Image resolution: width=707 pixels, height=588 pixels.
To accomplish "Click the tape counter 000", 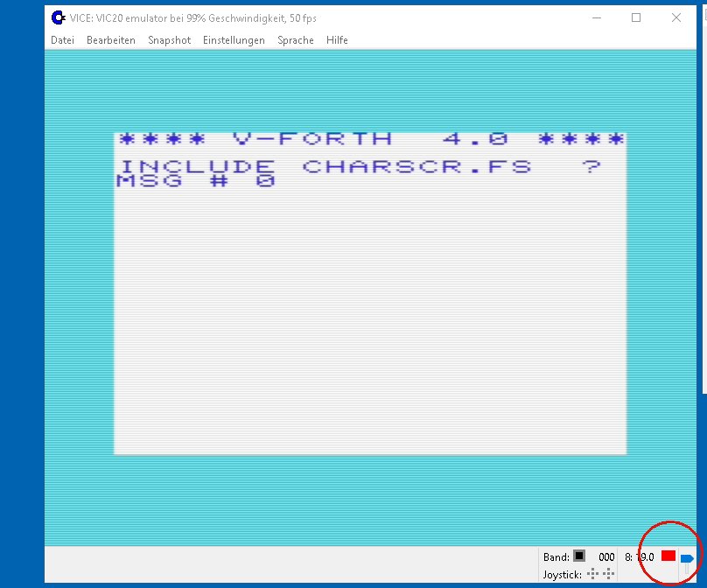I will click(606, 557).
